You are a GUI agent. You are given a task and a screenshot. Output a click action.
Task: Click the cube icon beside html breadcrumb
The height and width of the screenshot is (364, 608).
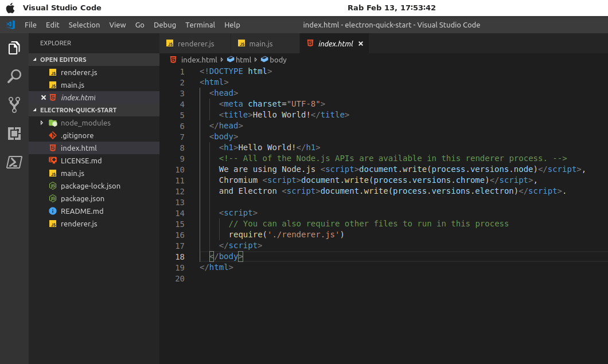click(231, 59)
